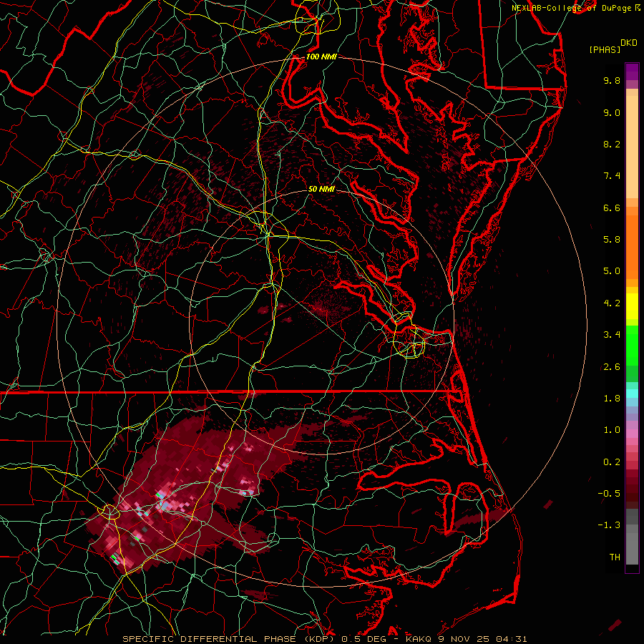Click the -0.5 scale value
The width and height of the screenshot is (644, 644).
609,494
